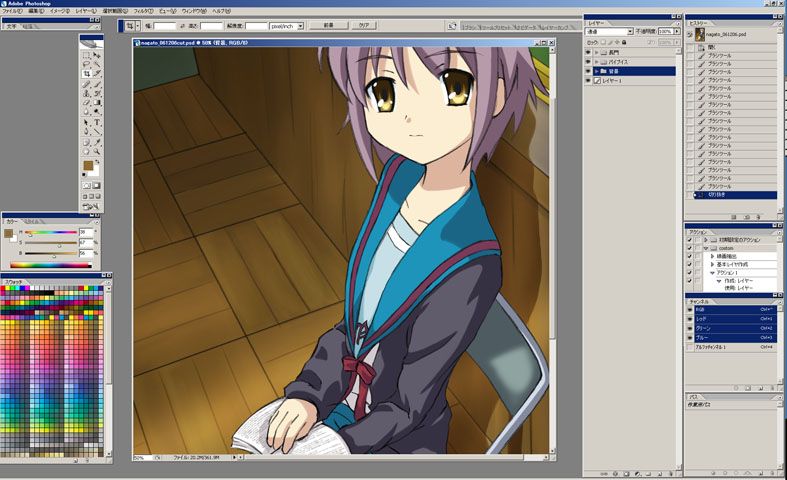Hide the 長門 layer group
Image resolution: width=787 pixels, height=480 pixels.
click(x=588, y=53)
